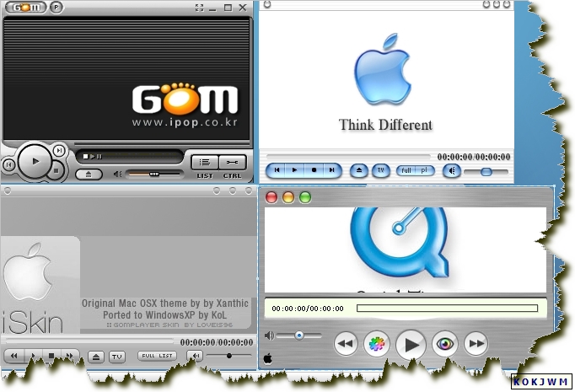The width and height of the screenshot is (575, 392).
Task: Play in Think Different skin
Action: point(294,170)
